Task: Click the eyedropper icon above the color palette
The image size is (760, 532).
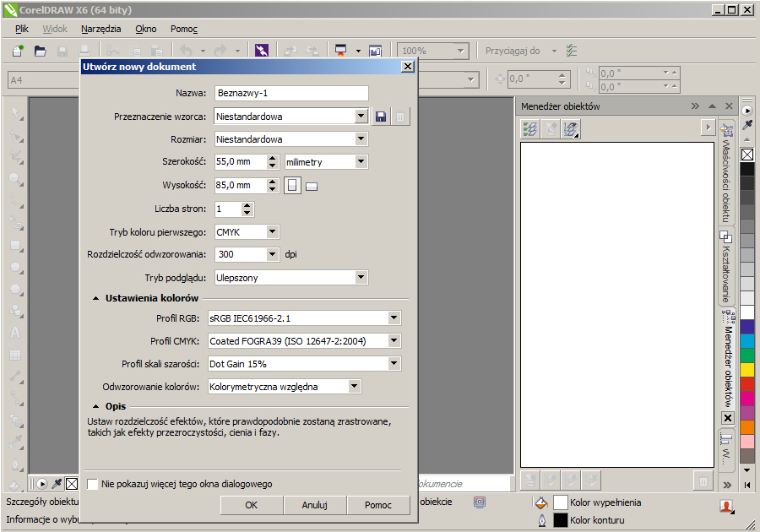Action: click(747, 125)
